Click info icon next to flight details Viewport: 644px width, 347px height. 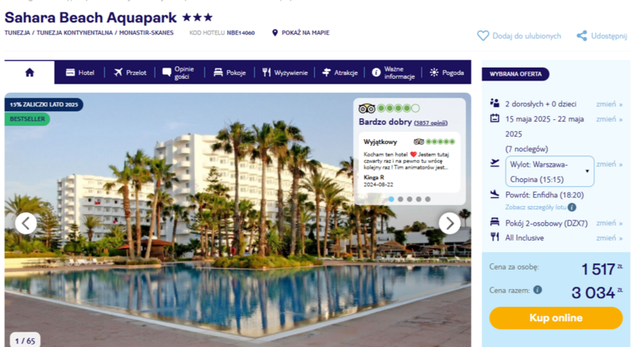(x=572, y=208)
